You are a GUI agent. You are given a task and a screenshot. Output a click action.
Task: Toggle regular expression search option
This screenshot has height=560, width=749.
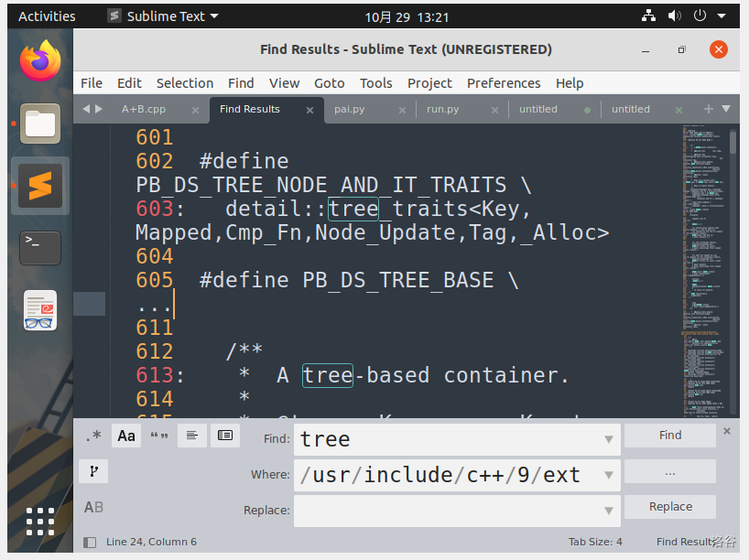coord(93,436)
